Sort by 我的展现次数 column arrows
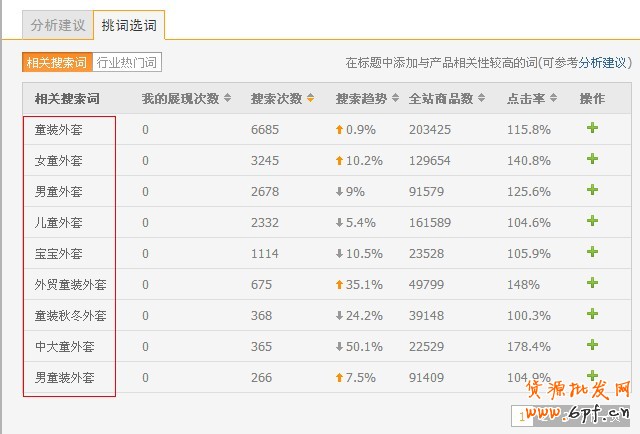Image resolution: width=640 pixels, height=434 pixels. pyautogui.click(x=227, y=99)
